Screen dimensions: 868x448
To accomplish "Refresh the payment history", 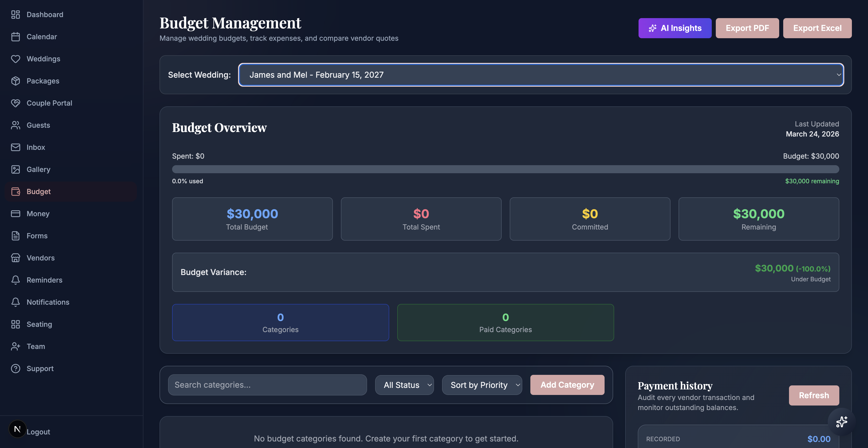I will [x=814, y=395].
